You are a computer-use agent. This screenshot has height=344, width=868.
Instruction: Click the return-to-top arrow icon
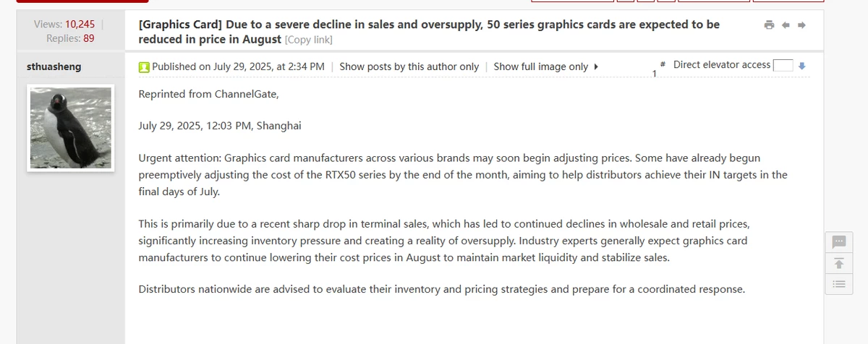pos(838,262)
